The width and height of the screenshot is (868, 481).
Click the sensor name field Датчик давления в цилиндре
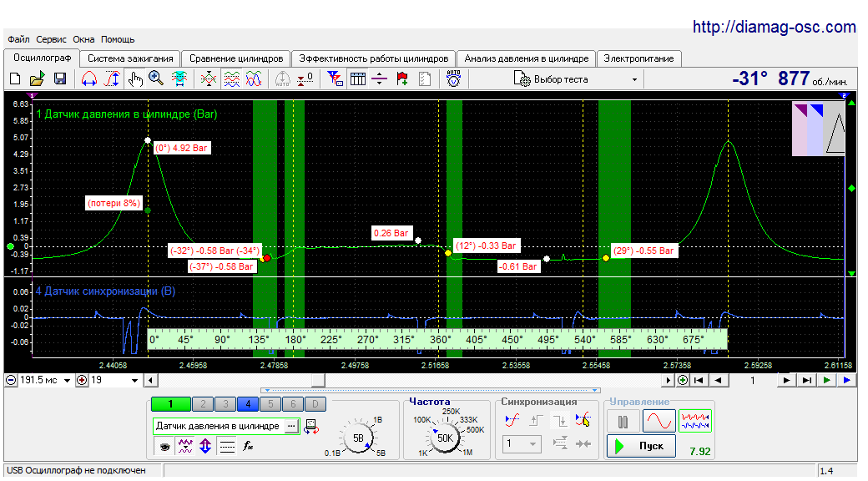pyautogui.click(x=218, y=426)
